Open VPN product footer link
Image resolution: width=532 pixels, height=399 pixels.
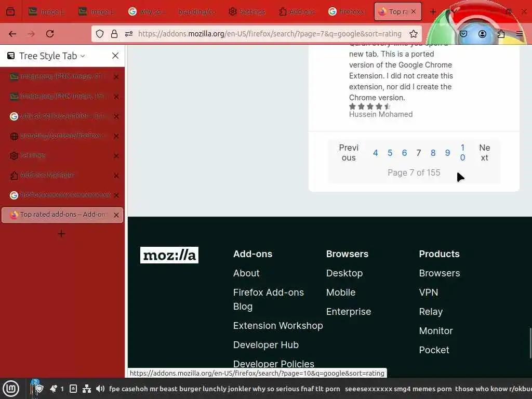click(429, 292)
